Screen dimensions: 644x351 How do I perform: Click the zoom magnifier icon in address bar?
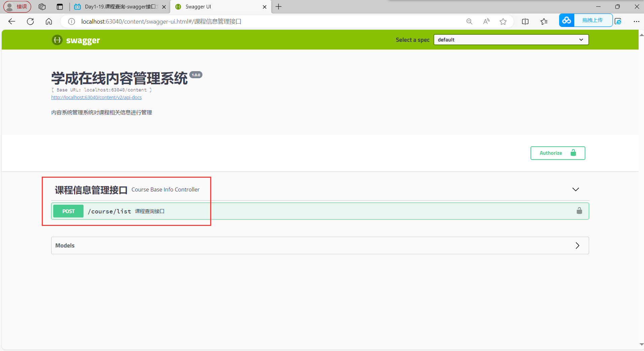469,22
